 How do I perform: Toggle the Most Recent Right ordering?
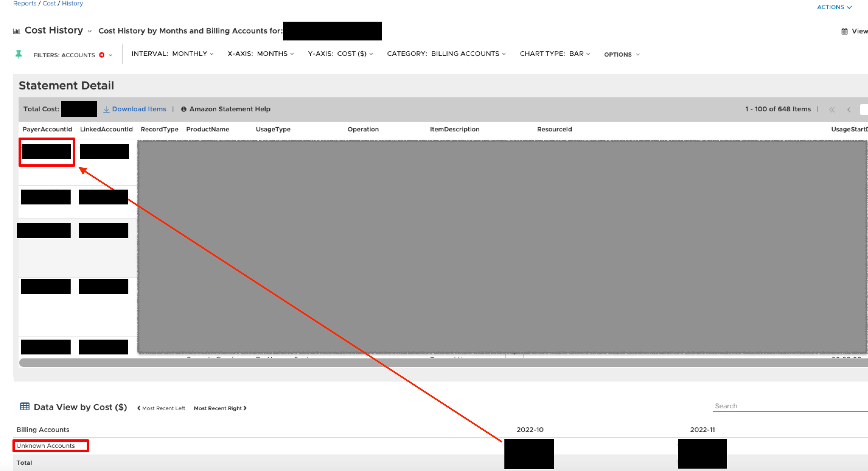220,408
